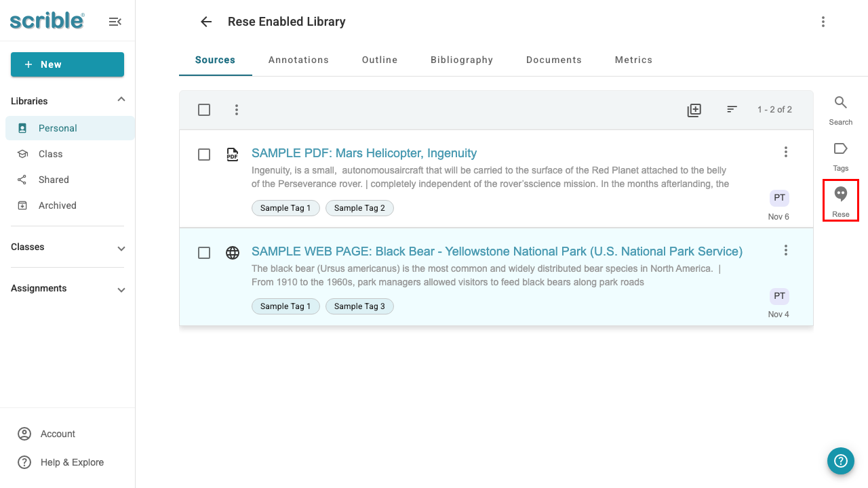Expand the Assignments section
868x488 pixels.
pos(121,289)
